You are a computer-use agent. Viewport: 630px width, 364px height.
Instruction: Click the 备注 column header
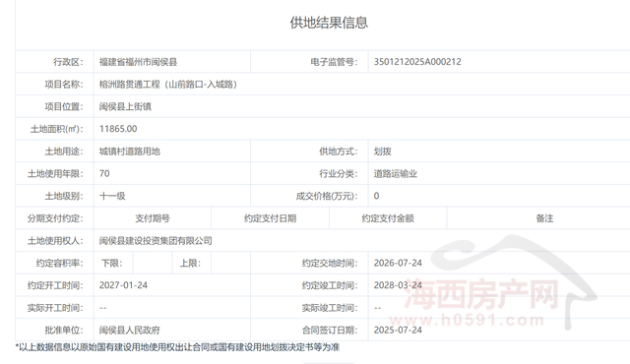point(544,218)
